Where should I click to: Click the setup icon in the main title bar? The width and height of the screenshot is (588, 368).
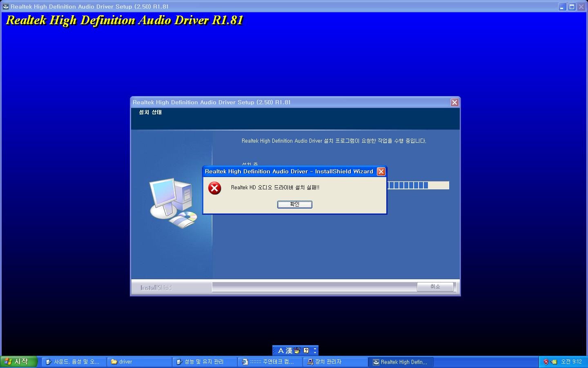pyautogui.click(x=6, y=7)
